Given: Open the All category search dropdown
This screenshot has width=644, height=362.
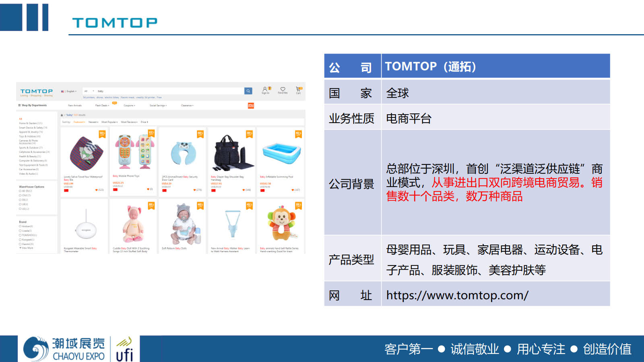Looking at the screenshot, I should pyautogui.click(x=89, y=91).
